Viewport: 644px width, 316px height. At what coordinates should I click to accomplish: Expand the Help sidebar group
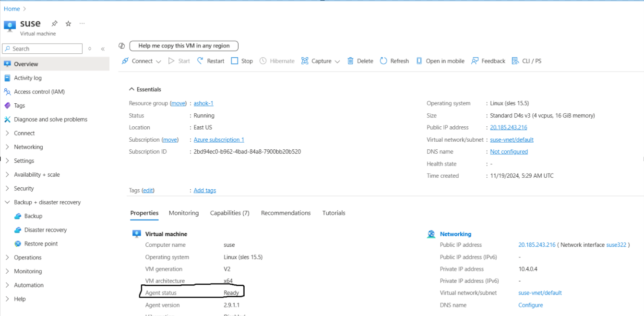7,299
